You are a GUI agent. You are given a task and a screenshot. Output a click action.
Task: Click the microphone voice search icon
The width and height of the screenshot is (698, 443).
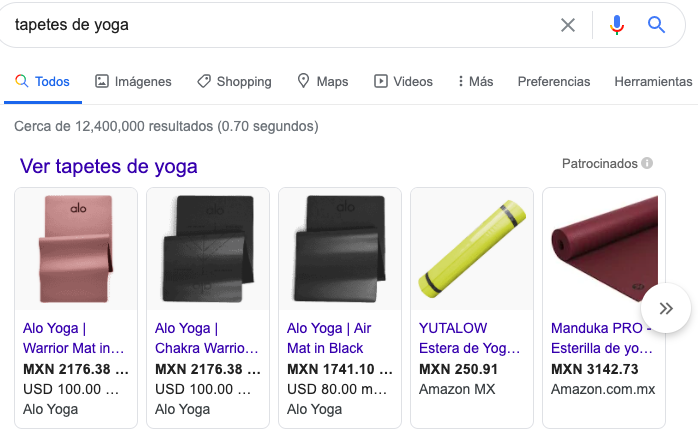616,25
